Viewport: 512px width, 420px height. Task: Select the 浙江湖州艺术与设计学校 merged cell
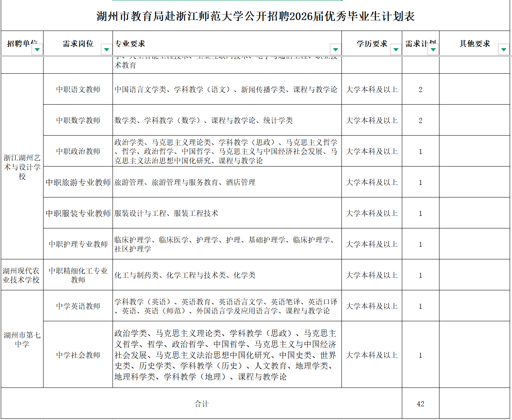22,167
